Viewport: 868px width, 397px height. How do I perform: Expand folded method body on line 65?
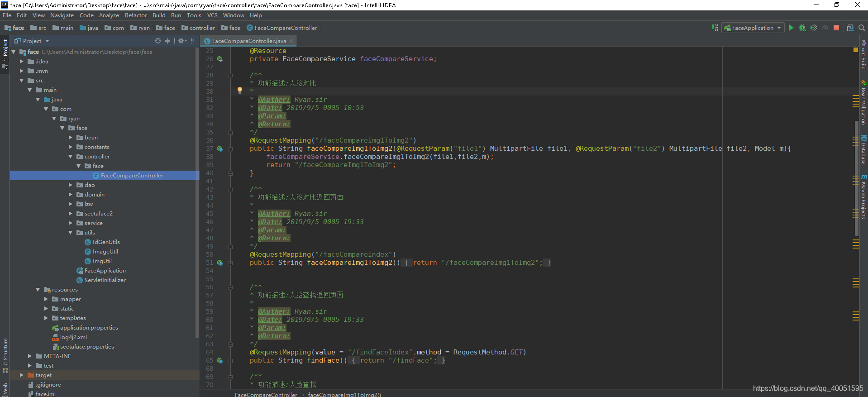[x=230, y=360]
